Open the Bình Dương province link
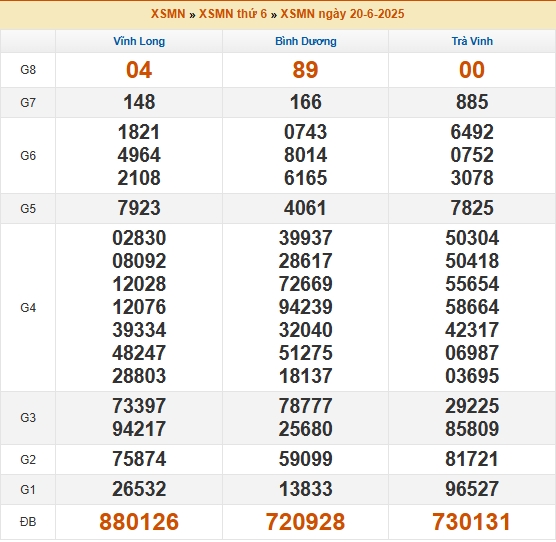556x542 pixels. [306, 41]
